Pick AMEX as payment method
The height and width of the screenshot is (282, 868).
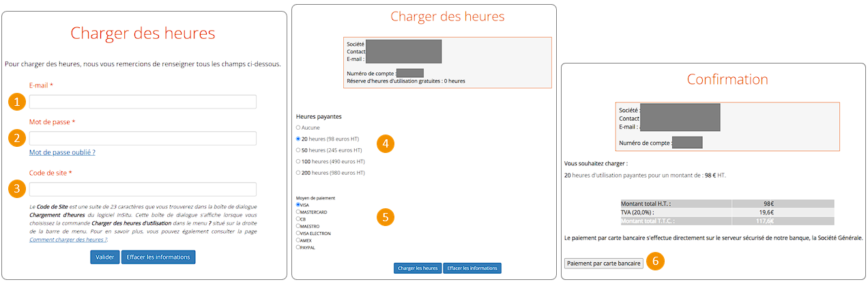(298, 240)
